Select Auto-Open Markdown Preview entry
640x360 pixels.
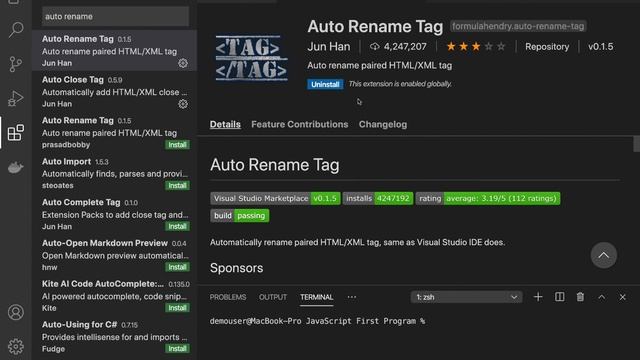click(114, 255)
